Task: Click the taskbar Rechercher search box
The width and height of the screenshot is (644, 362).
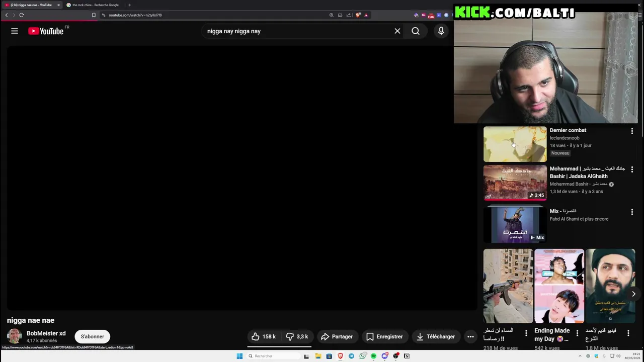Action: coord(273,356)
